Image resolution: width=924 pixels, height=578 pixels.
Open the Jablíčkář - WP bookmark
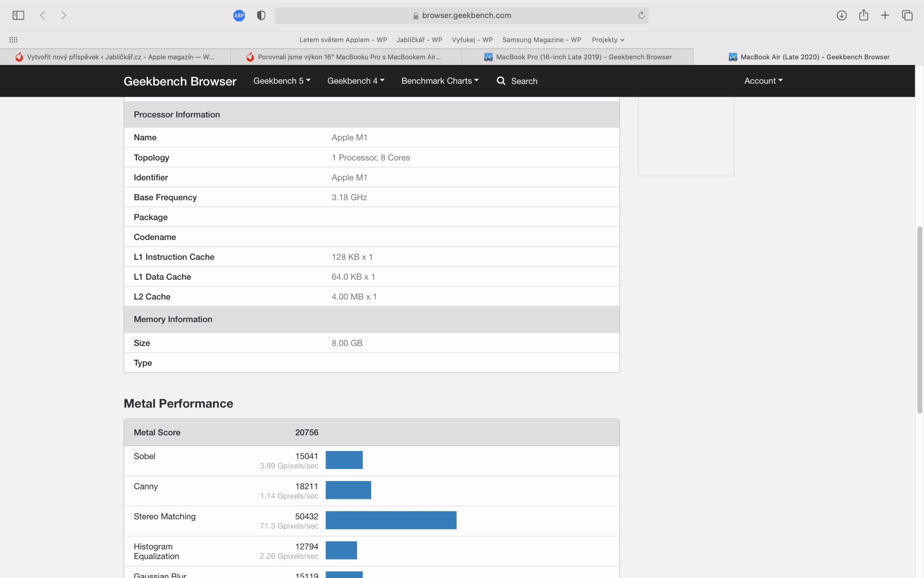[x=419, y=40]
